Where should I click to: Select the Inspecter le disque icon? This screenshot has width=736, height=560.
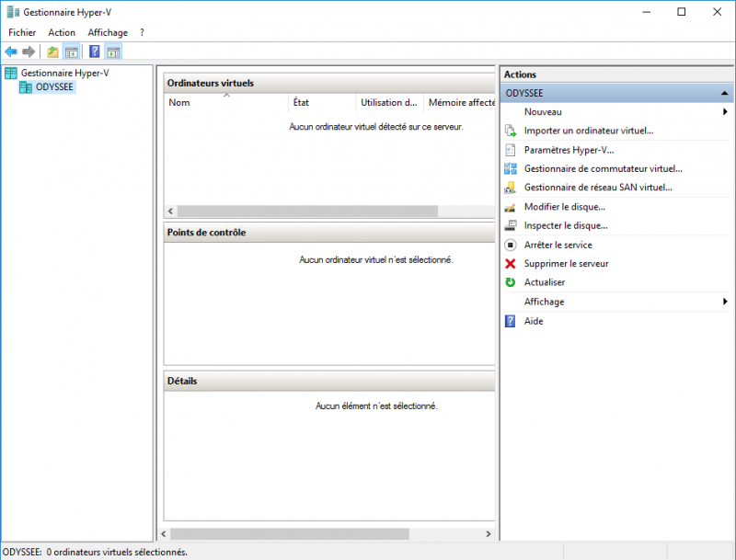[512, 225]
